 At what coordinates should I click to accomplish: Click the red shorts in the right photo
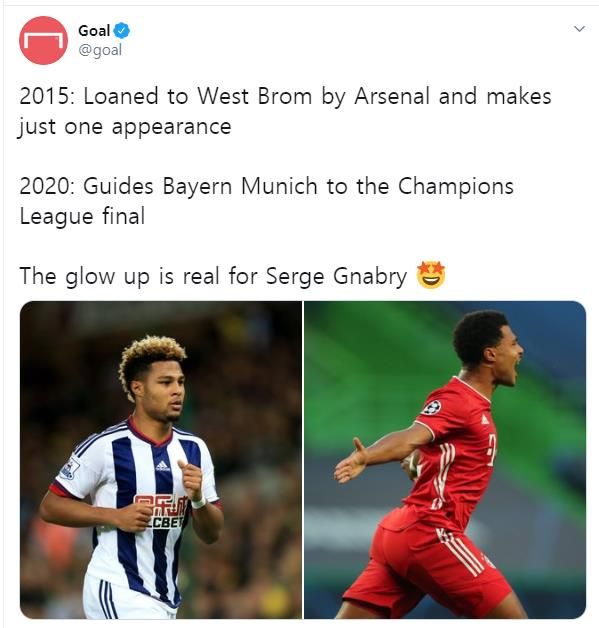click(x=426, y=566)
